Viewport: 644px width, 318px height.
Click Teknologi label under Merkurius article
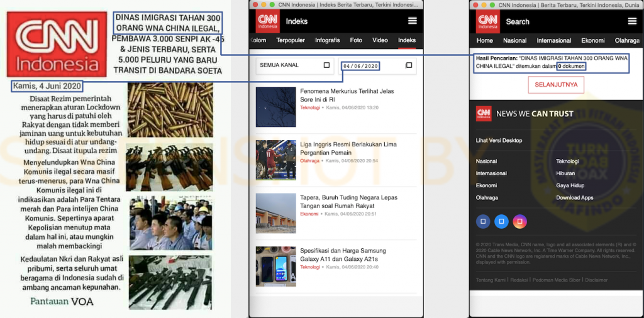309,107
